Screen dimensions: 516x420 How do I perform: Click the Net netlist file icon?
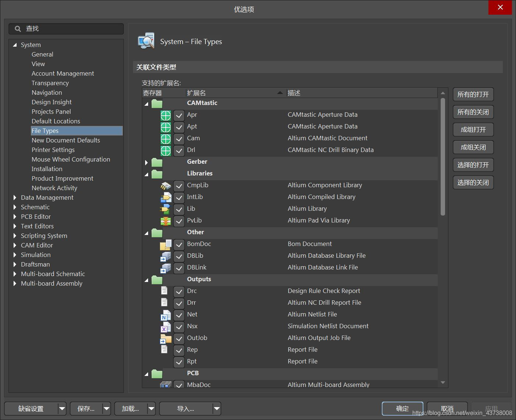coord(166,315)
